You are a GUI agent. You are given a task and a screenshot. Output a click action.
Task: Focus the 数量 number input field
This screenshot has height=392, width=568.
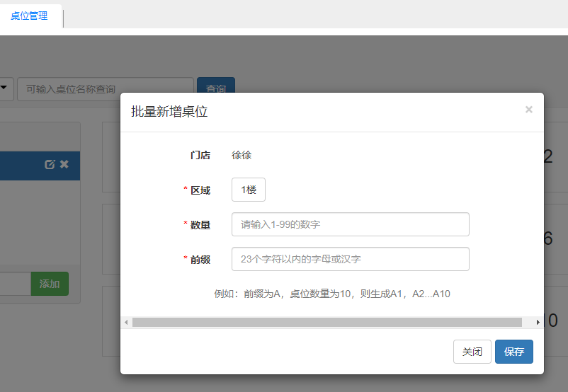coord(350,224)
